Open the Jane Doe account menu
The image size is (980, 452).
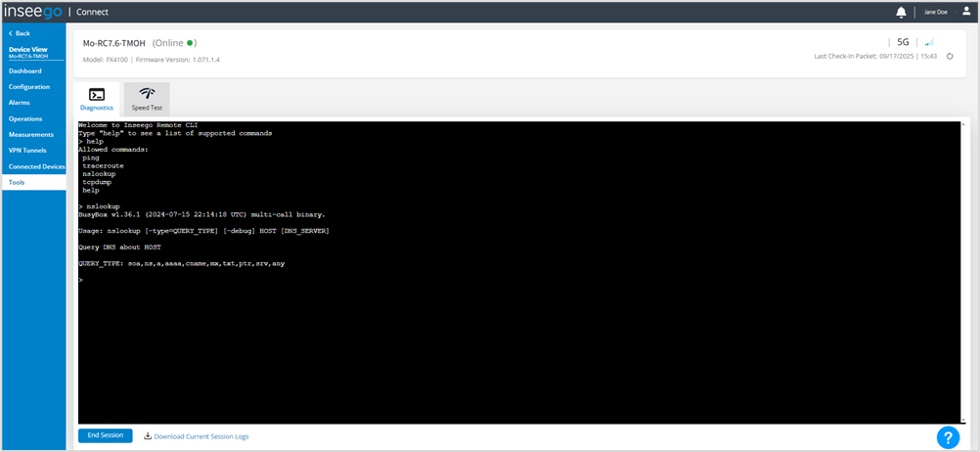(936, 12)
